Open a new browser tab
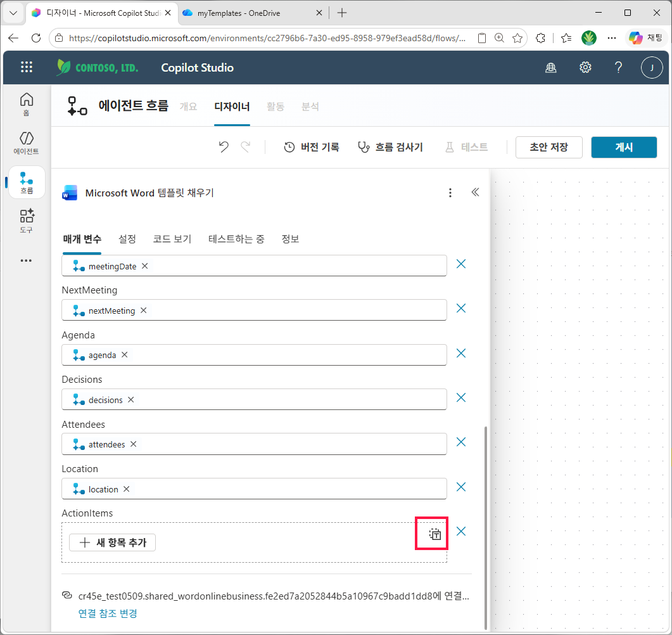 coord(342,13)
